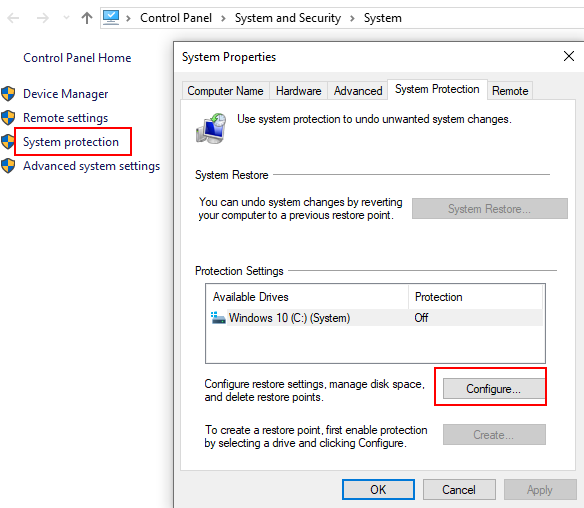Click the Back arrow in address bar
Image resolution: width=584 pixels, height=508 pixels.
pyautogui.click(x=13, y=18)
